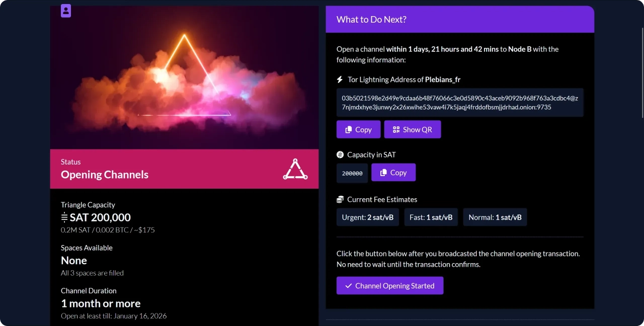Screen dimensions: 644x326
Task: Show QR for the node address
Action: point(413,129)
